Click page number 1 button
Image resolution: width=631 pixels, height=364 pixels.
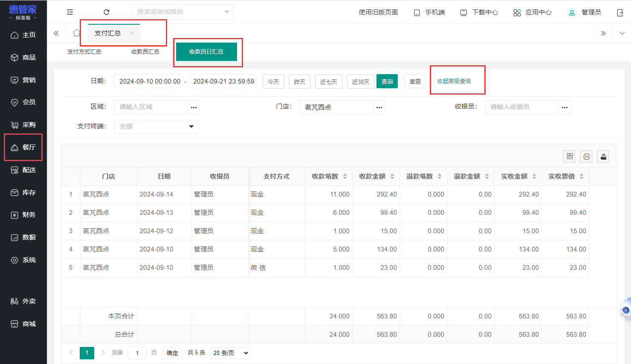click(87, 353)
